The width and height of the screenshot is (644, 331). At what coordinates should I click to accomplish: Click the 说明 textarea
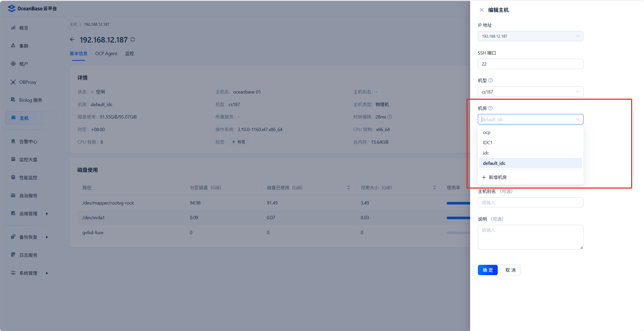tap(530, 237)
